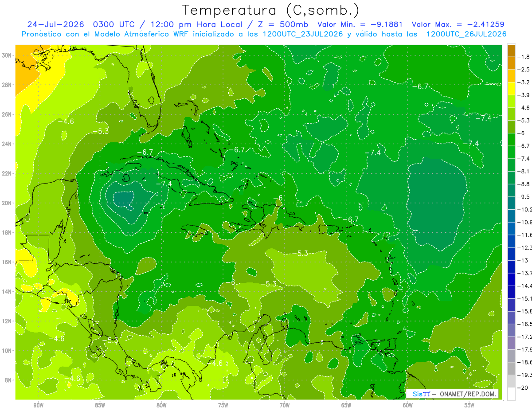Click the "18N" latitude label

(x=7, y=232)
